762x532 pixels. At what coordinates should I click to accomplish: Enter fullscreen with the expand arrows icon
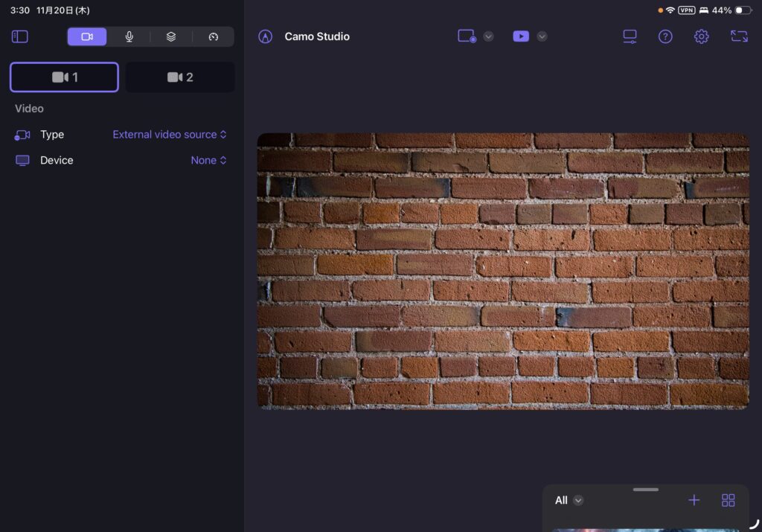(739, 36)
